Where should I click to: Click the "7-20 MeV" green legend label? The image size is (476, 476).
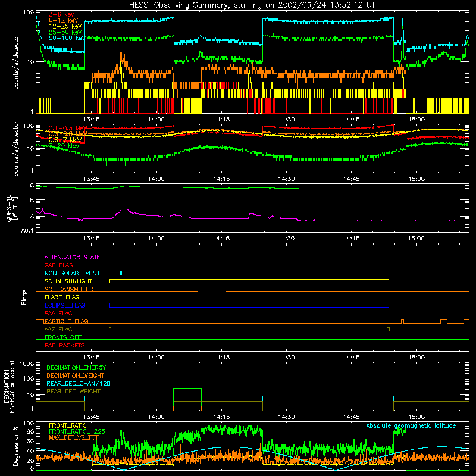[64, 146]
